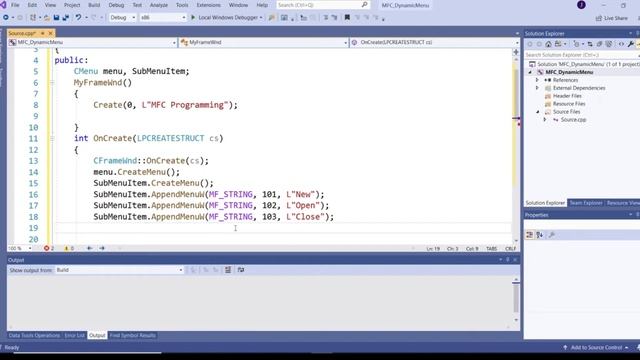Viewport: 640px width, 360px height.
Task: Open the Project menu
Action: click(72, 5)
